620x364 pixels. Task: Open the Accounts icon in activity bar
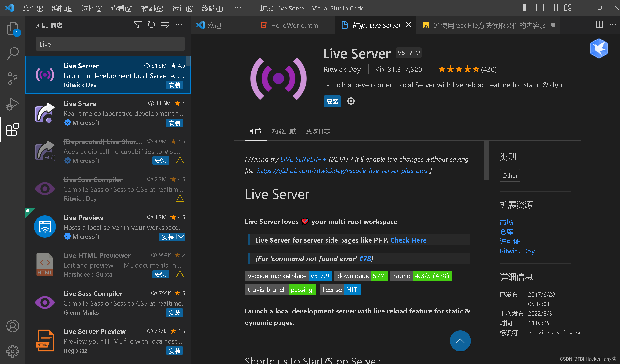[x=12, y=326]
